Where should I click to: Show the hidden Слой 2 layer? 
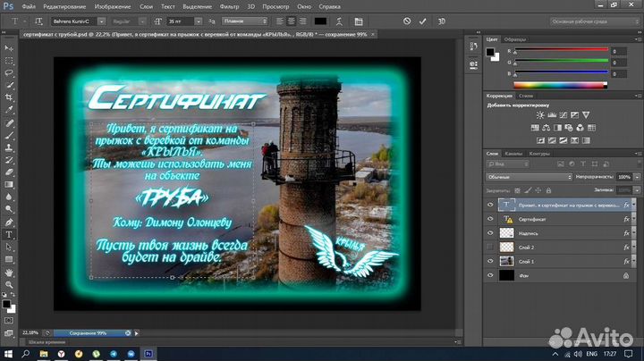[490, 248]
